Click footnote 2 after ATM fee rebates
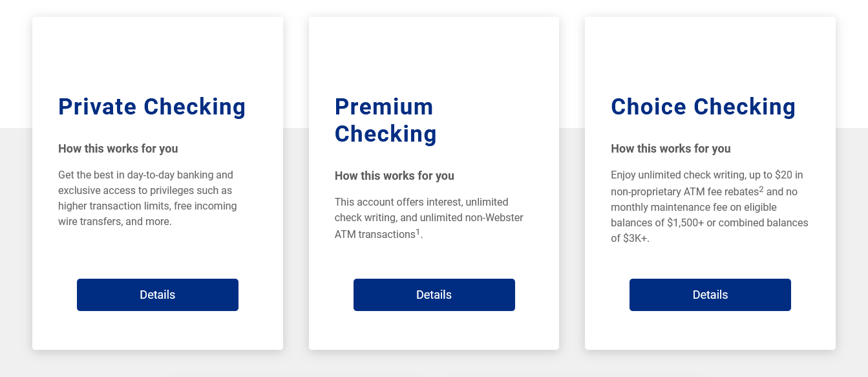The width and height of the screenshot is (868, 377). [761, 189]
